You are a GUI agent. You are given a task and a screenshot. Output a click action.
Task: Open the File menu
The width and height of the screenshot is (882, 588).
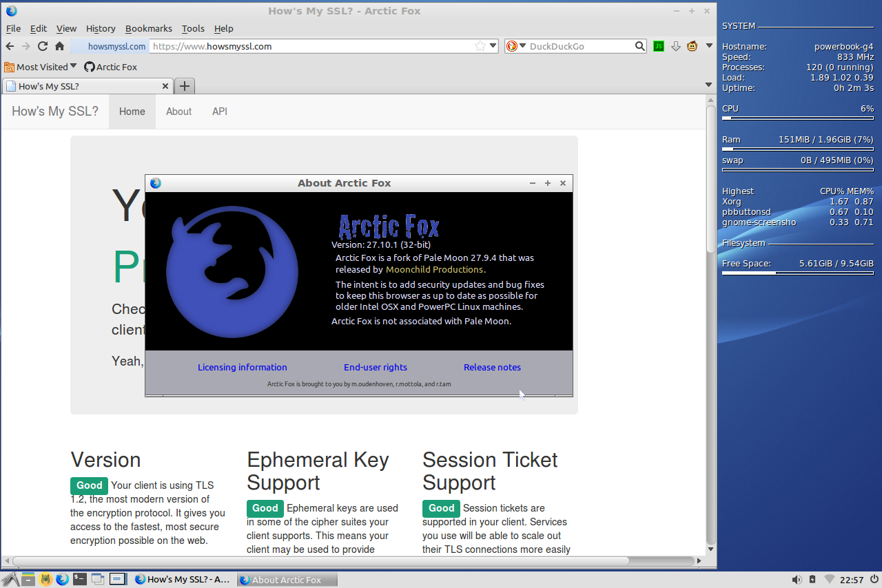tap(13, 28)
